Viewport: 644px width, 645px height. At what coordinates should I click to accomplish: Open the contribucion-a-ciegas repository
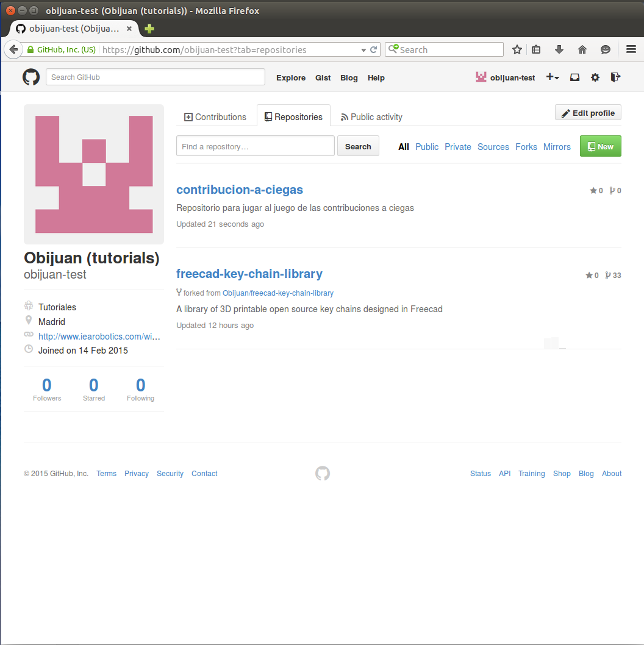pos(240,190)
